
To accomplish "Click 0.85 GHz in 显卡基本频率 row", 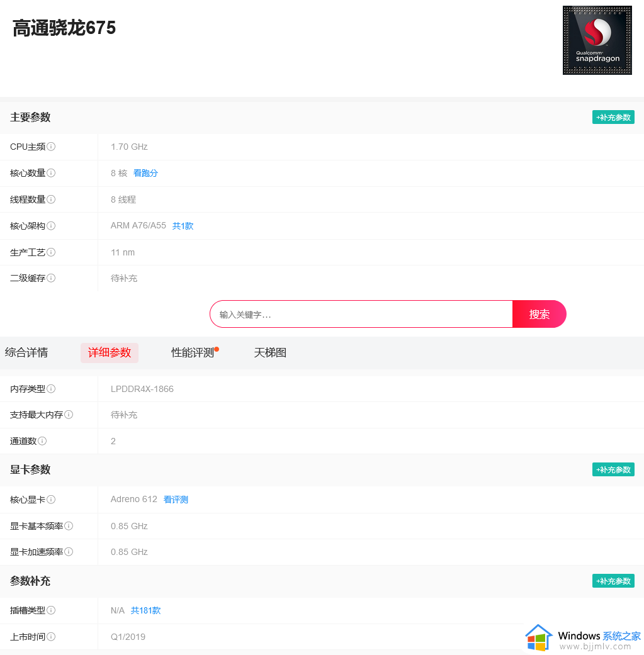I will click(129, 526).
